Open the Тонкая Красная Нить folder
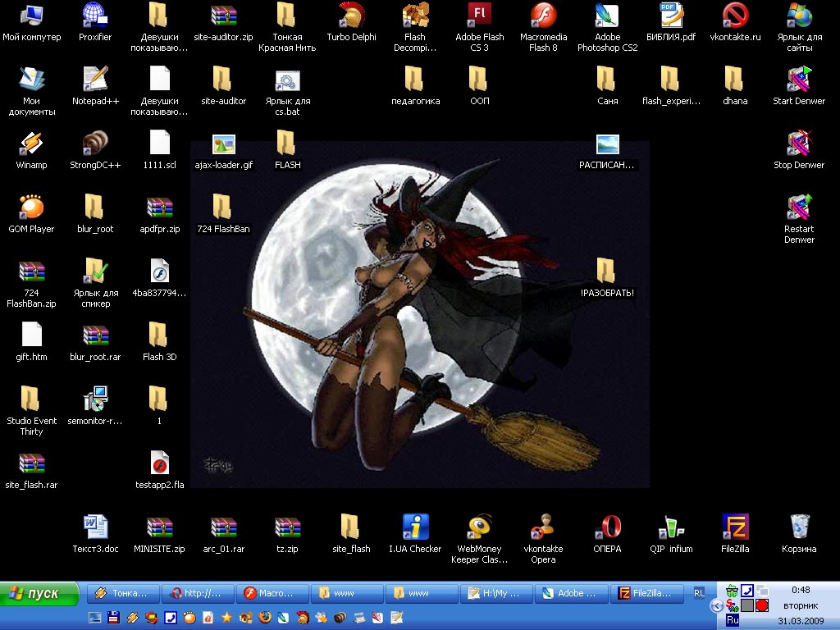Image resolution: width=840 pixels, height=630 pixels. point(287,27)
